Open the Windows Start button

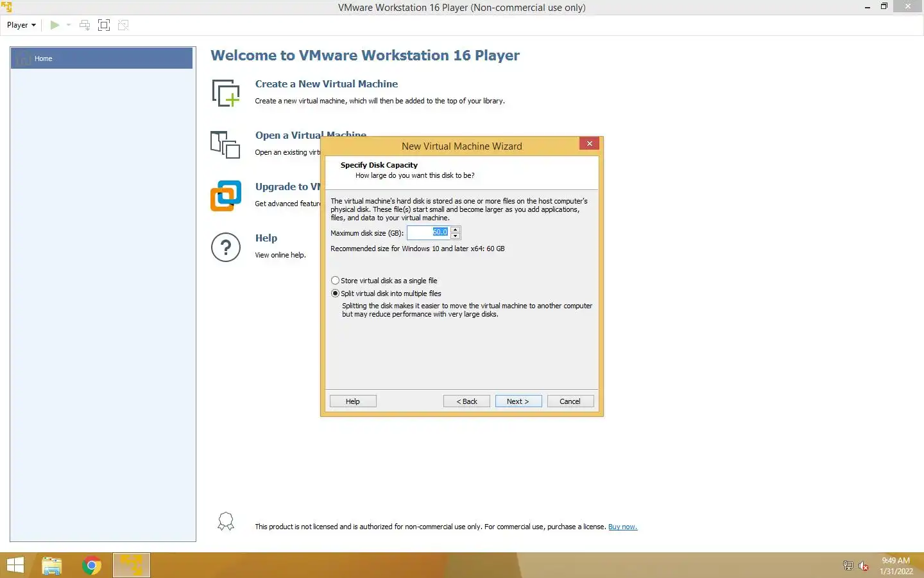click(x=15, y=565)
